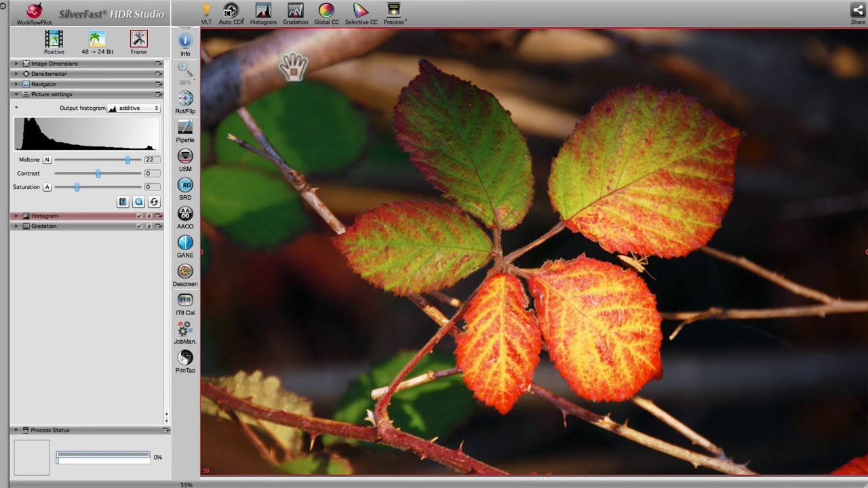Detach the Histogram panel row
868x488 pixels.
coord(159,216)
